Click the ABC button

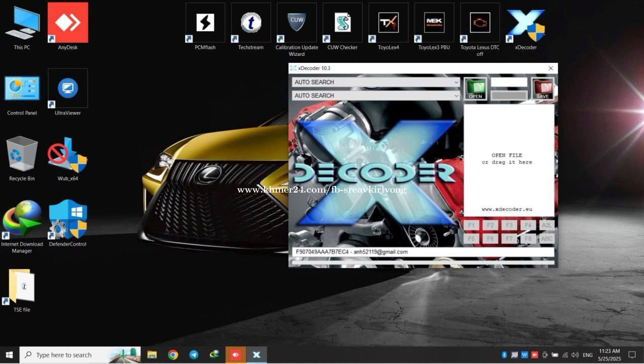click(546, 239)
